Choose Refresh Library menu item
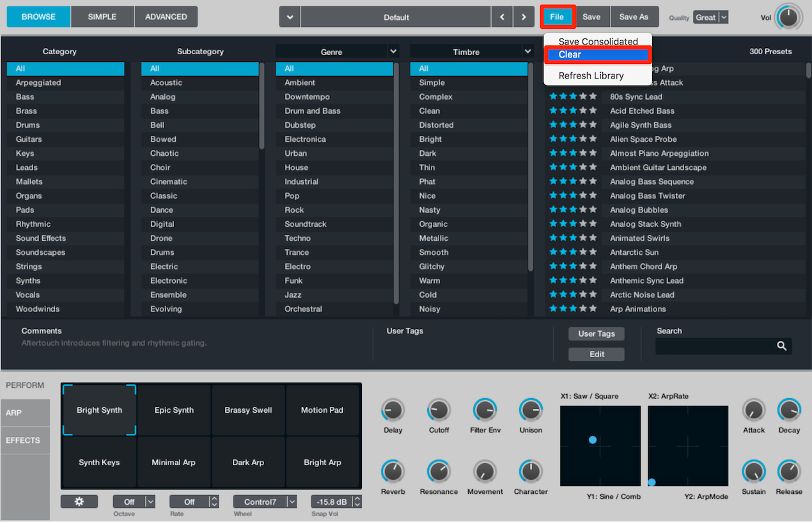 pyautogui.click(x=591, y=75)
